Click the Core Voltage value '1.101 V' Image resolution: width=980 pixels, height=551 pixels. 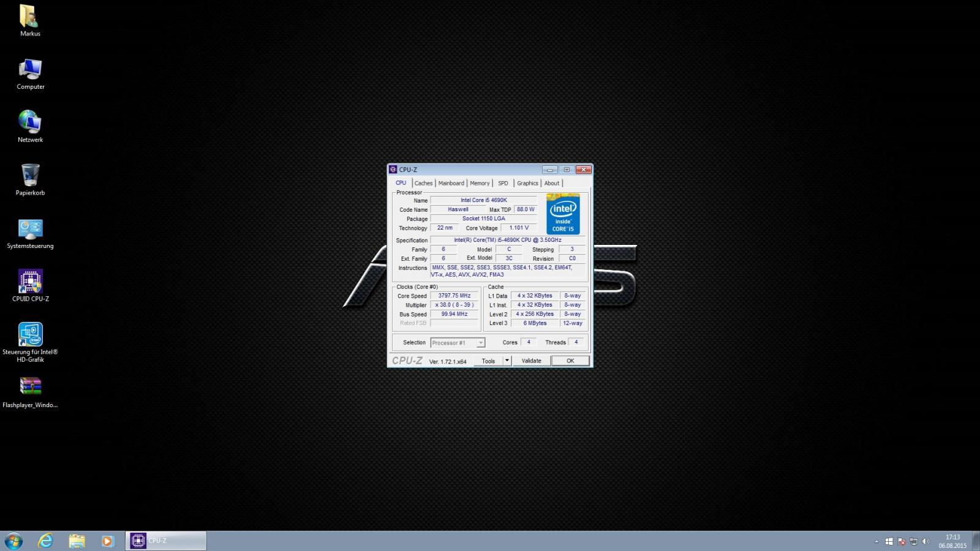(x=519, y=228)
